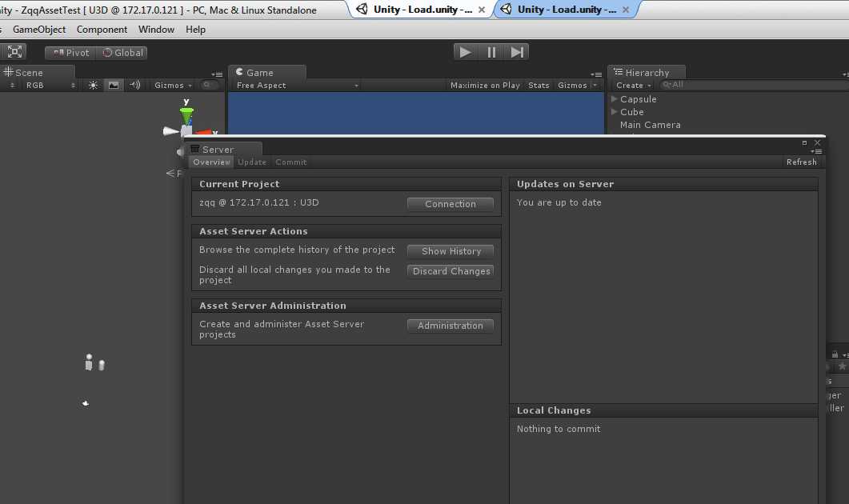Select the Scale transform tool icon

pyautogui.click(x=14, y=51)
